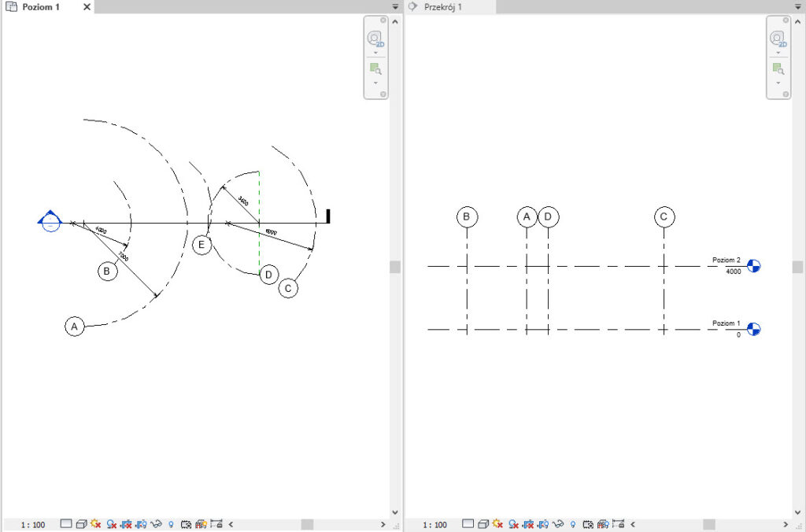This screenshot has width=806, height=532.
Task: Toggle Crop View in Poziom 1 view bar
Action: coord(125,524)
